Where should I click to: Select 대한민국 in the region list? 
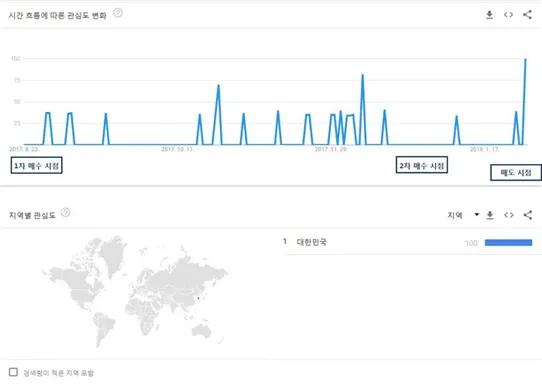pos(311,242)
